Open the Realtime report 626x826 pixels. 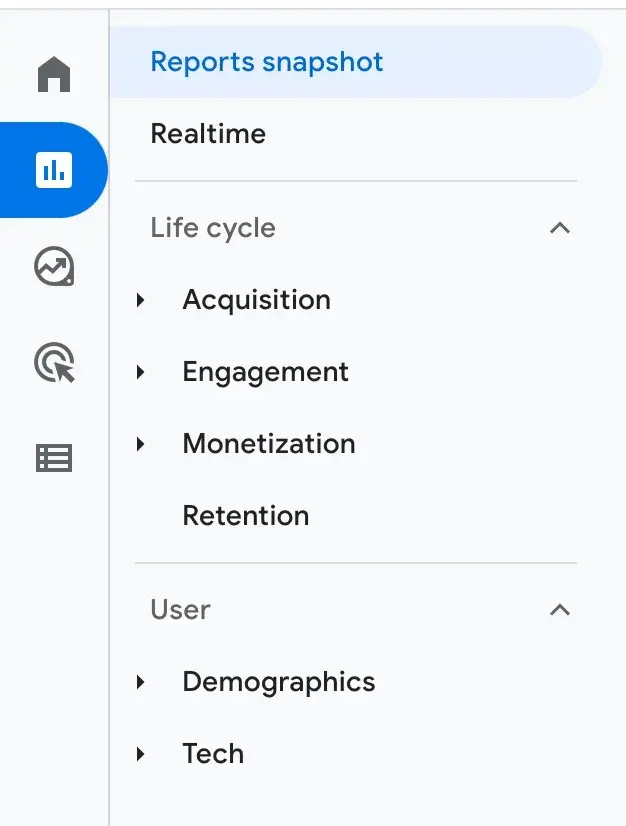[208, 133]
